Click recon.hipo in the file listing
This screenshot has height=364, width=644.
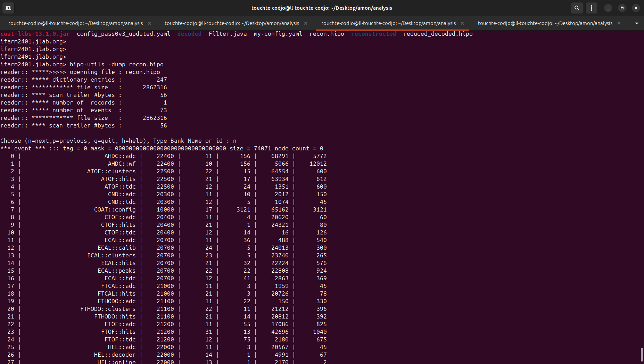327,34
